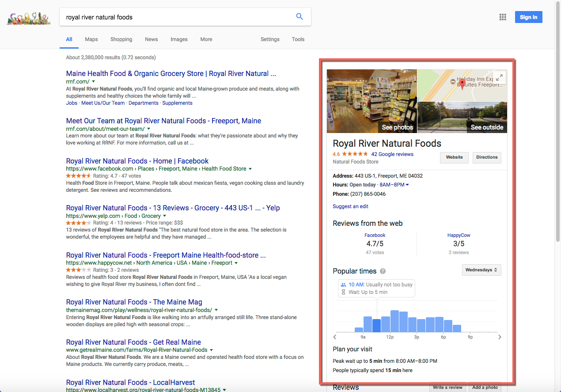Click the Sign in button
This screenshot has width=561, height=392.
coord(528,17)
